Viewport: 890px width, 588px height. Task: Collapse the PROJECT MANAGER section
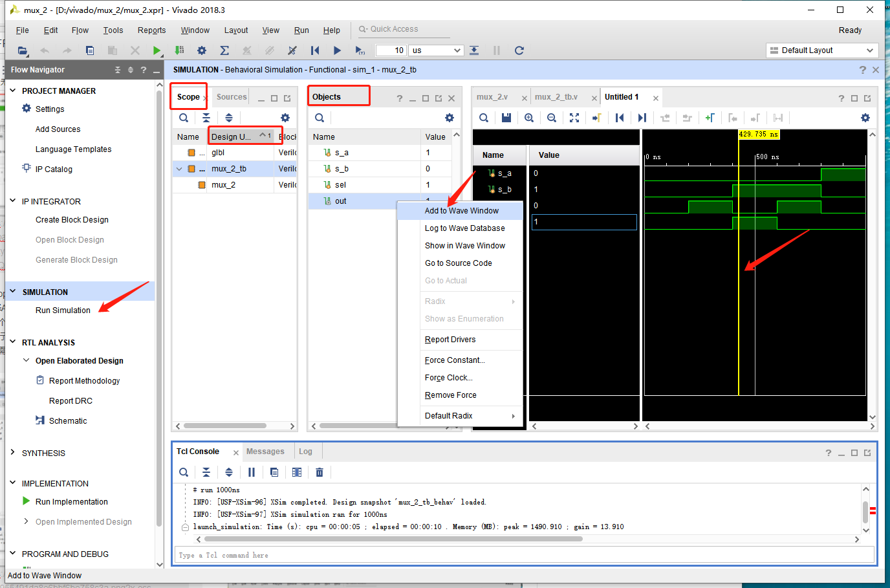[x=12, y=91]
